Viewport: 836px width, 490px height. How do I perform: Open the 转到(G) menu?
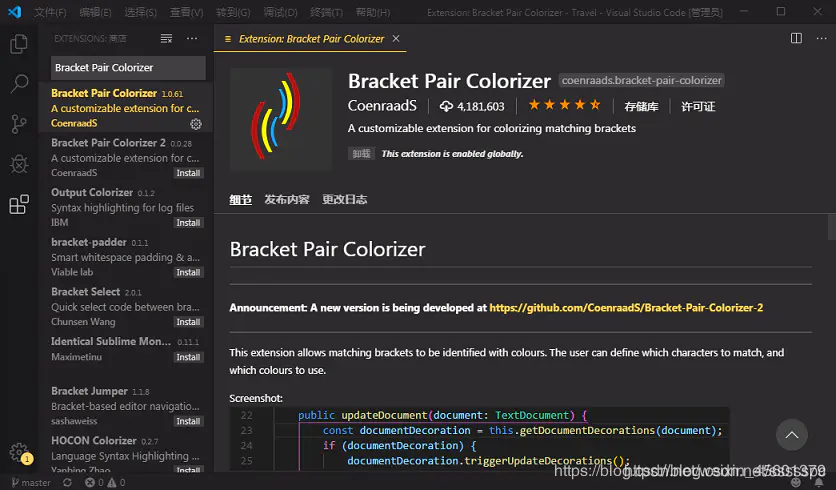click(233, 12)
